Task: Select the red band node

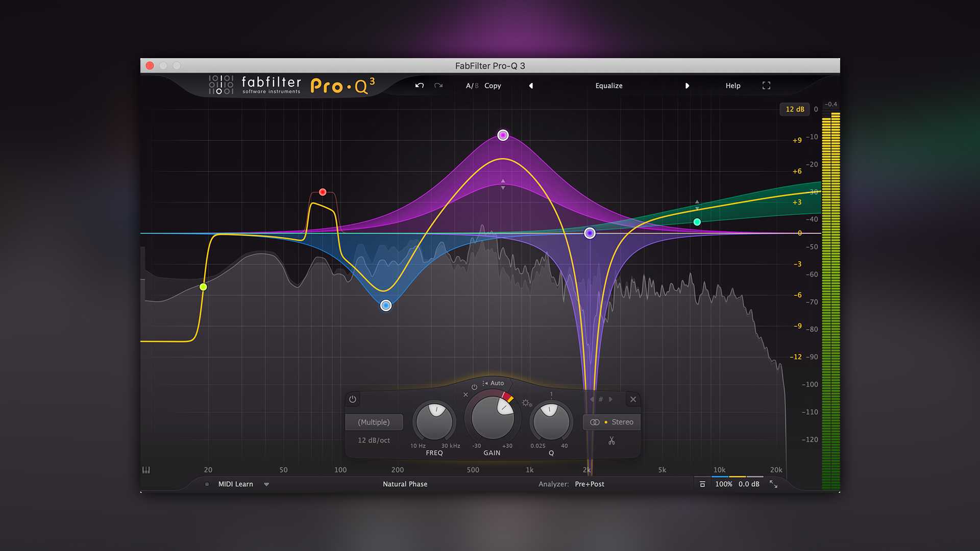Action: 323,192
